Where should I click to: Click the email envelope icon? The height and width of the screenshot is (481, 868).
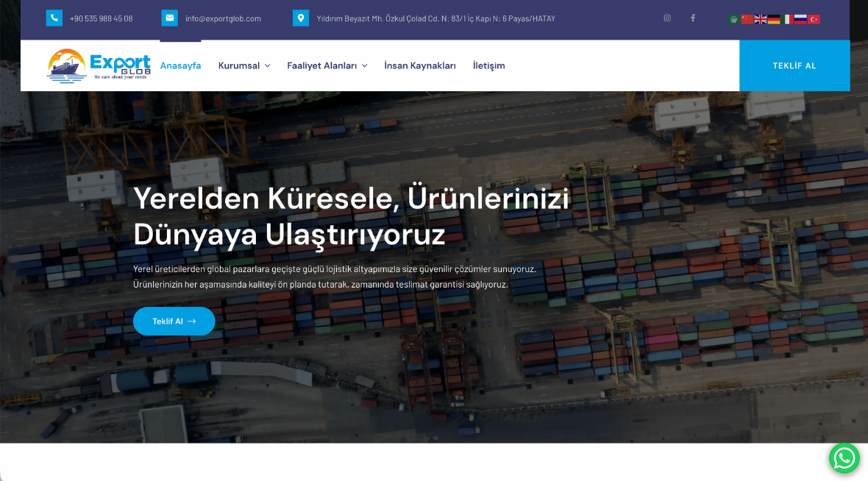coord(170,18)
